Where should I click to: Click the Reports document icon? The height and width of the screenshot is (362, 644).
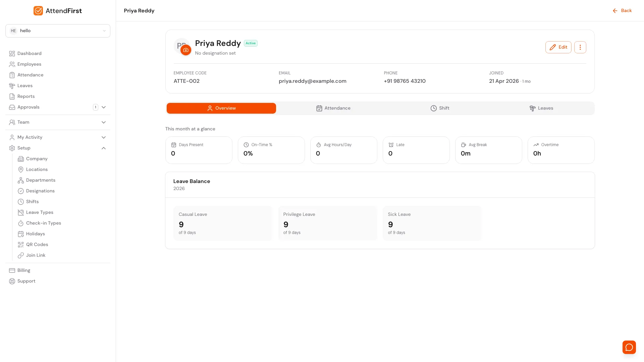tap(12, 97)
